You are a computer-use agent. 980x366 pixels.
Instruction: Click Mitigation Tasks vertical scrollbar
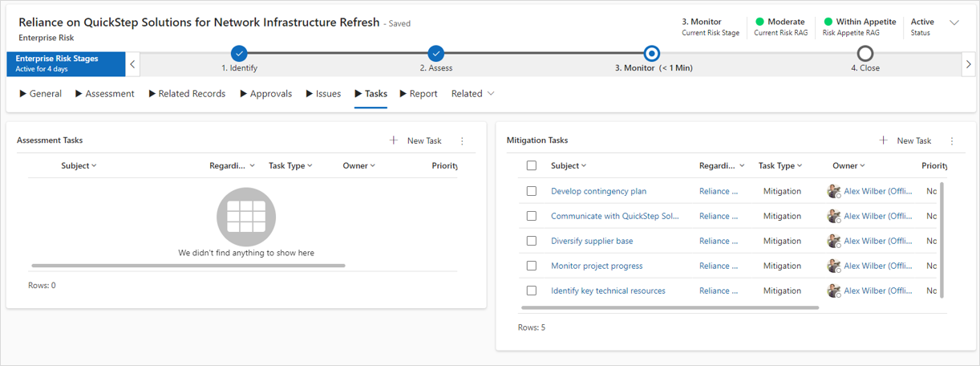(x=941, y=240)
